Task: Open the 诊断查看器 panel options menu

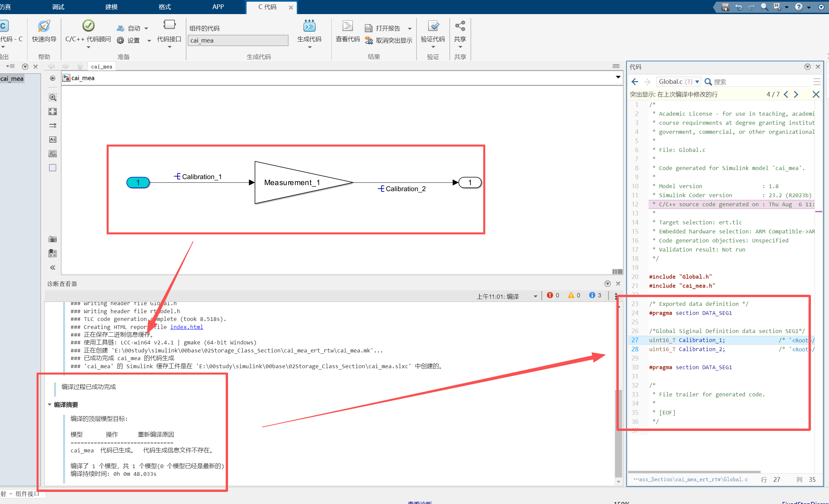Action: pos(607,283)
